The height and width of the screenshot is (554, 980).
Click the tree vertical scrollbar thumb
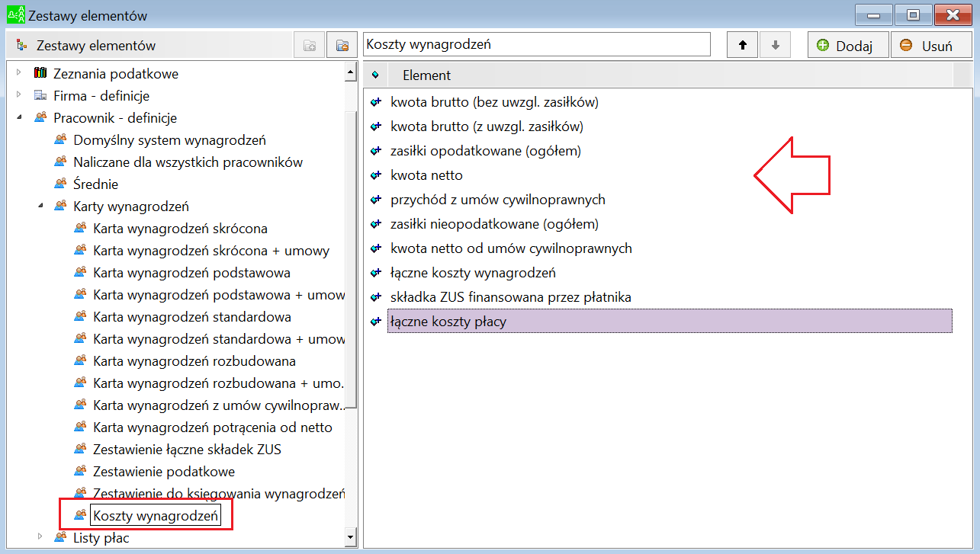pos(351,259)
